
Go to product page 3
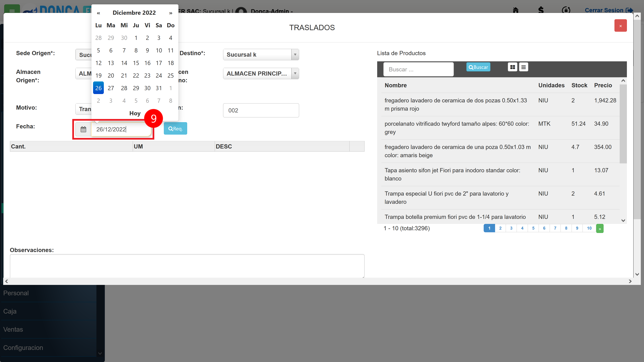tap(511, 228)
